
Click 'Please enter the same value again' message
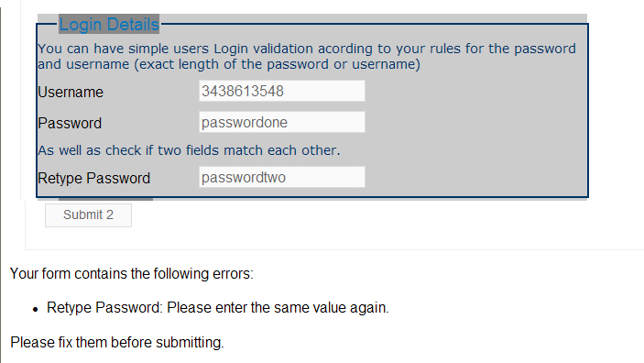278,308
